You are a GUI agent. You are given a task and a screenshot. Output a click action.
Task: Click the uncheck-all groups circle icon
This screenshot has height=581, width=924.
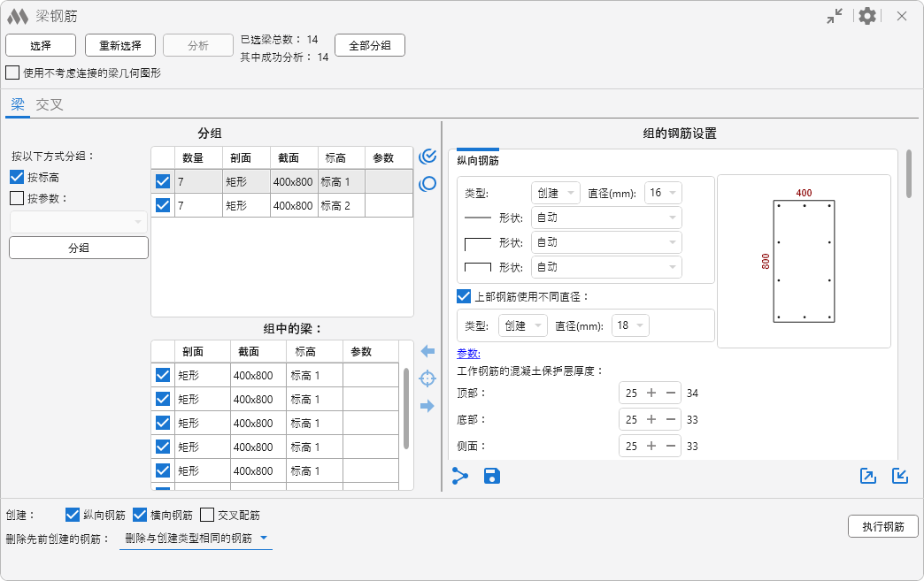point(428,184)
